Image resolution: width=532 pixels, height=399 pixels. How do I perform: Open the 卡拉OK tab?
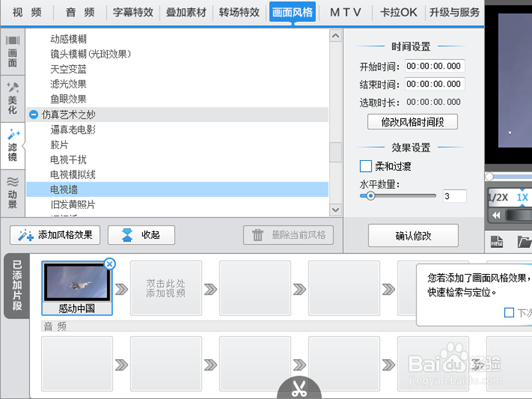398,12
